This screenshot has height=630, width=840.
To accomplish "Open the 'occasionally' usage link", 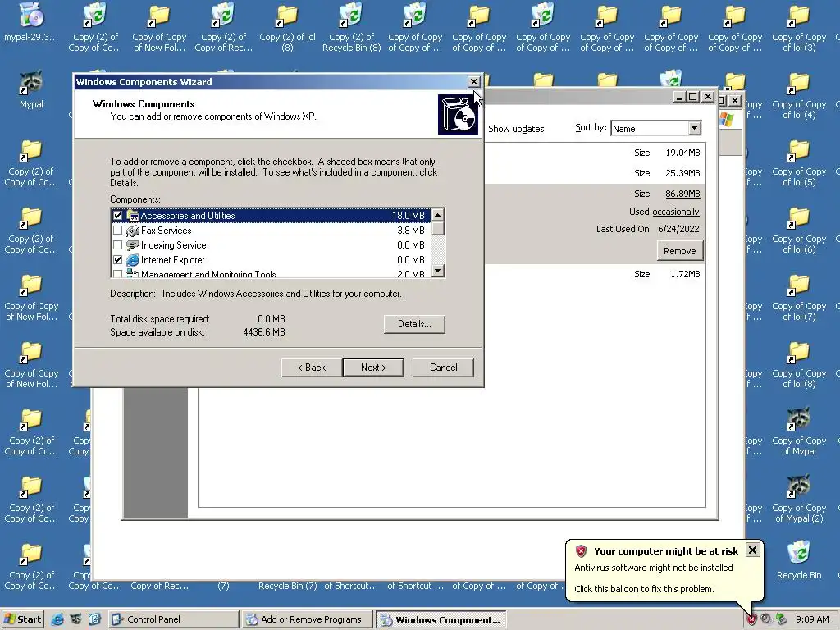I will tap(676, 212).
